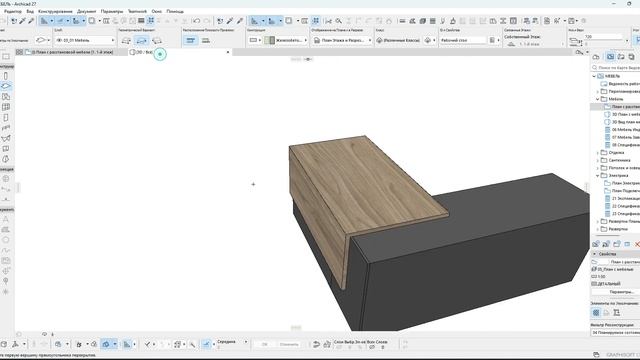The width and height of the screenshot is (640, 360).
Task: Click the OK button in bottom bar
Action: coord(264,344)
